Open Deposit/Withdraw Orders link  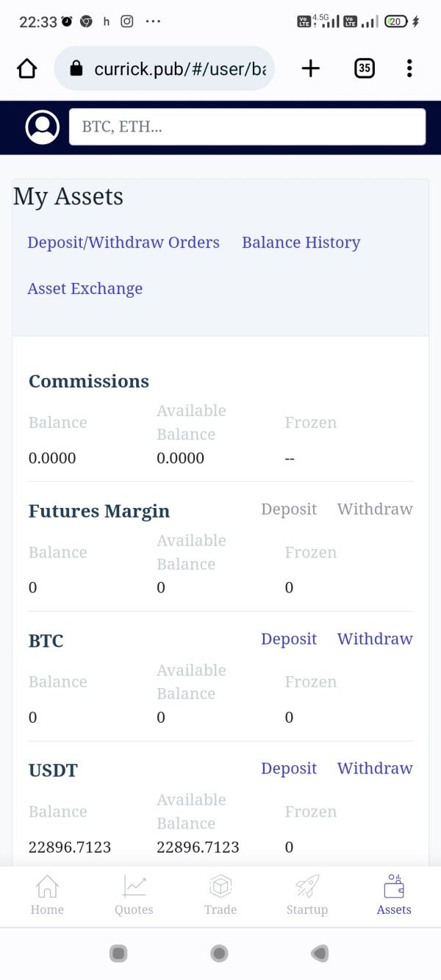click(x=123, y=243)
